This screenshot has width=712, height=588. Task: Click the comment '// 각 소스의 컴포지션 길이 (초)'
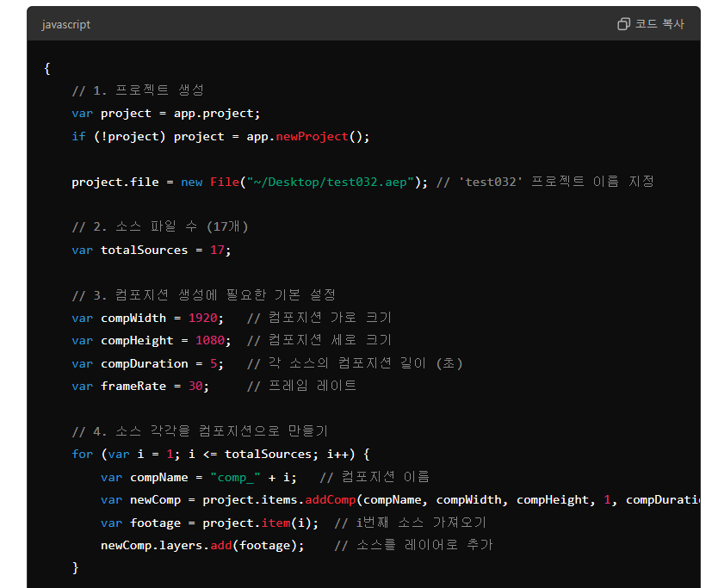pos(355,363)
